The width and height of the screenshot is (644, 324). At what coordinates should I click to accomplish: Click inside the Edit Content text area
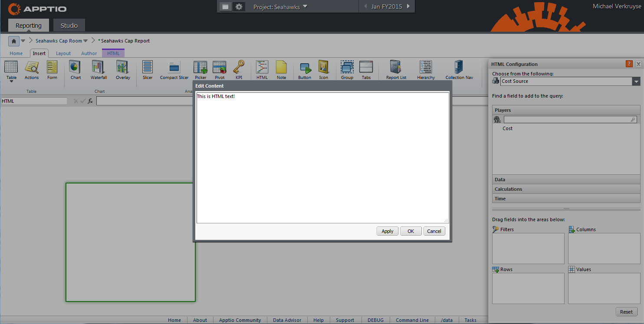[322, 158]
